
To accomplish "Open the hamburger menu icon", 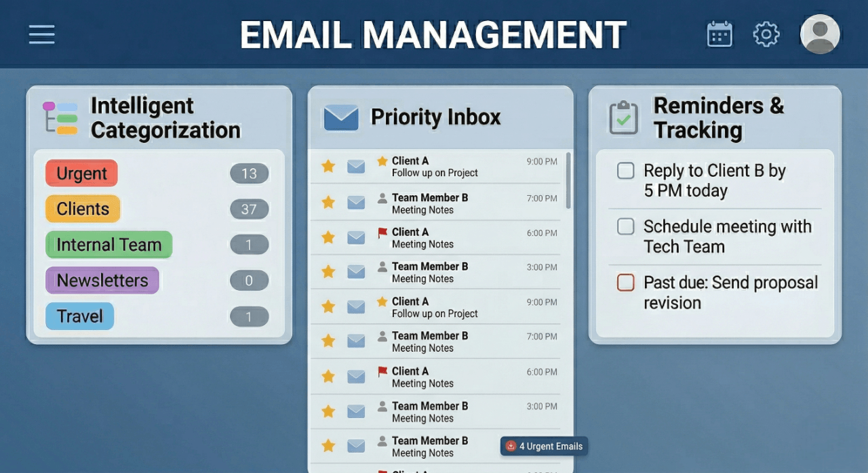I will click(41, 35).
